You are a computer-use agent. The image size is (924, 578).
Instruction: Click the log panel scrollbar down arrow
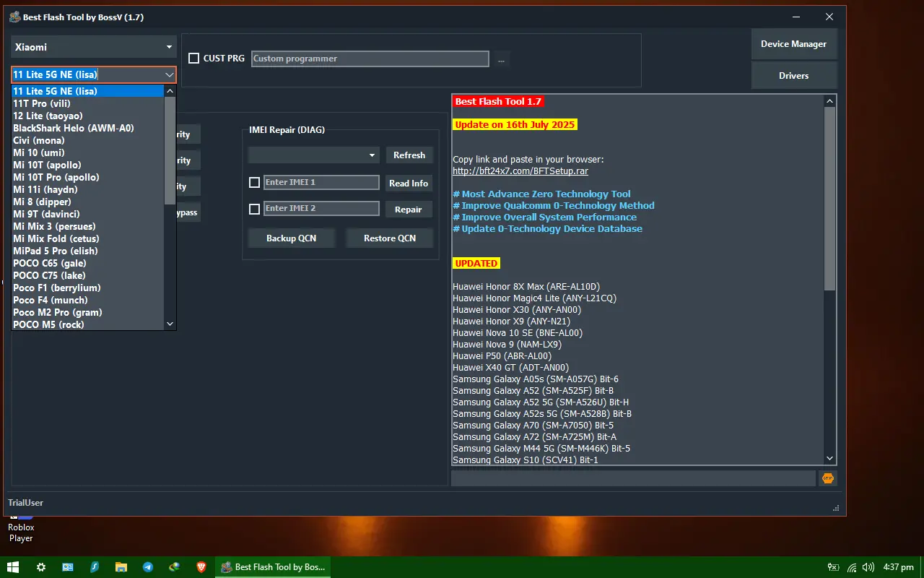point(829,458)
